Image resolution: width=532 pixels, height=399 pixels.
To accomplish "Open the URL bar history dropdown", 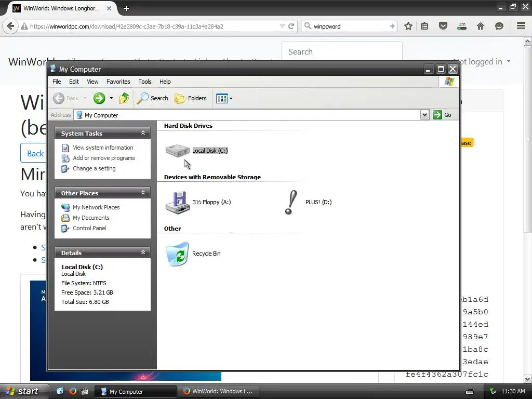I will (x=282, y=26).
